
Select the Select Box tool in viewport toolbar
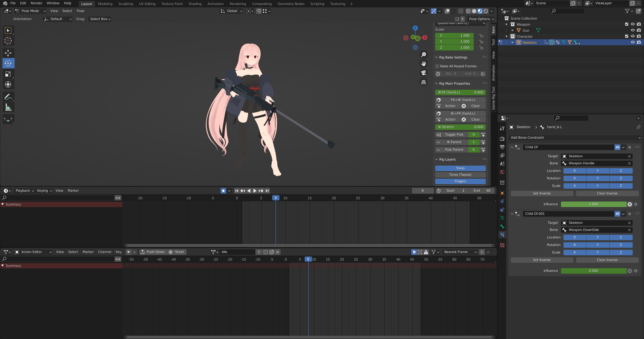click(x=8, y=30)
